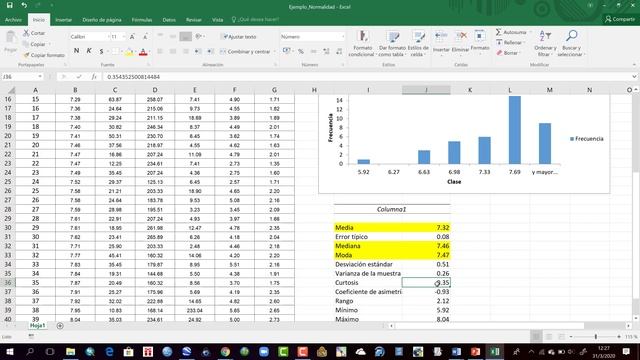Expand the formula bar chevron
The height and width of the screenshot is (360, 640).
coord(634,77)
